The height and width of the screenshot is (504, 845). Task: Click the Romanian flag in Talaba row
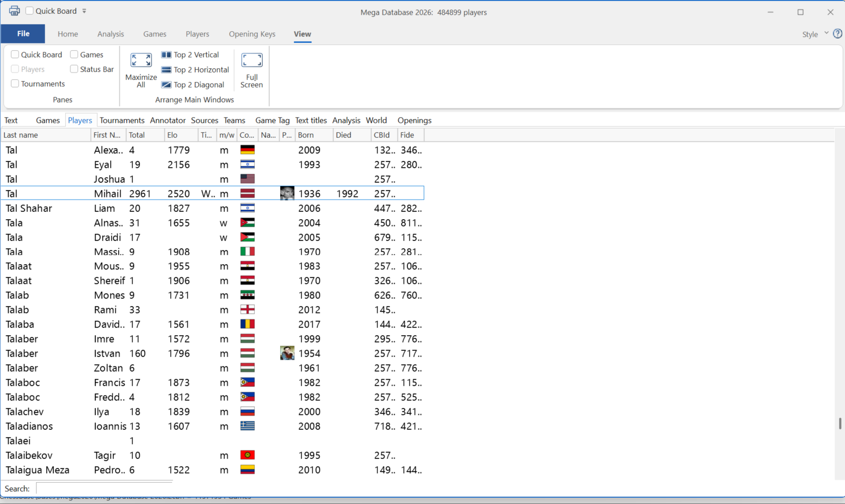coord(247,324)
